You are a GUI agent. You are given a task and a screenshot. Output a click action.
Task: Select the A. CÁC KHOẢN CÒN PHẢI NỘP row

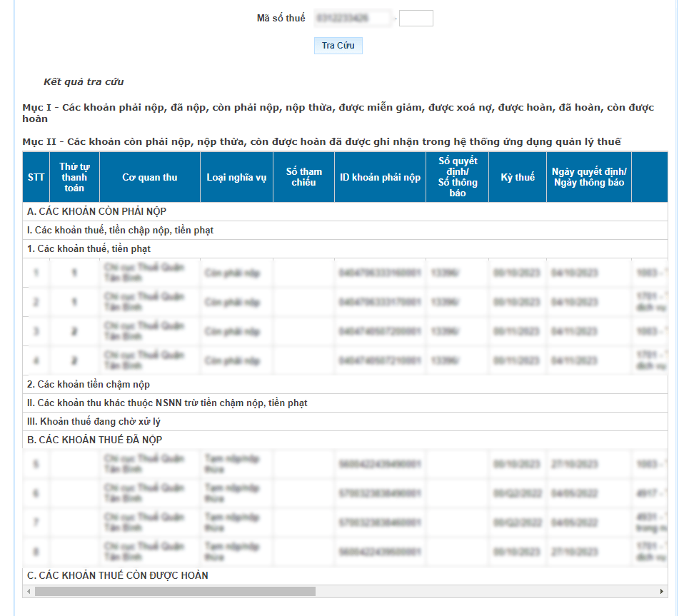point(96,211)
